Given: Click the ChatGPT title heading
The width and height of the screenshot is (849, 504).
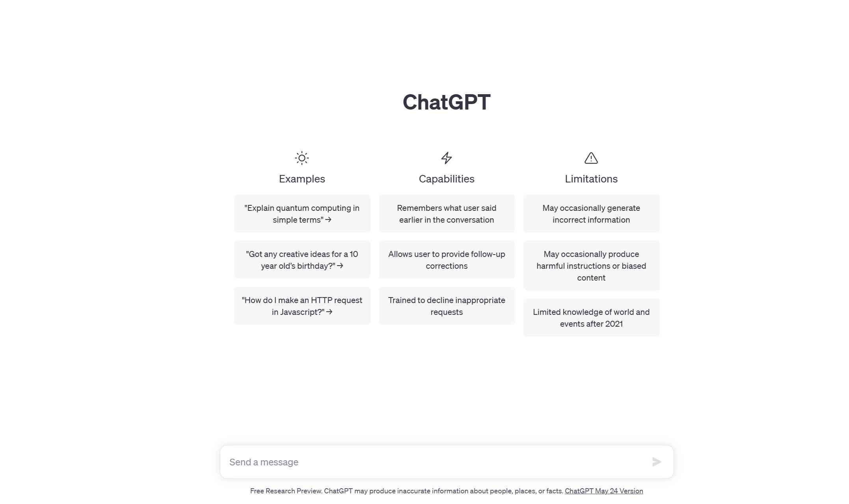Looking at the screenshot, I should click(x=447, y=101).
